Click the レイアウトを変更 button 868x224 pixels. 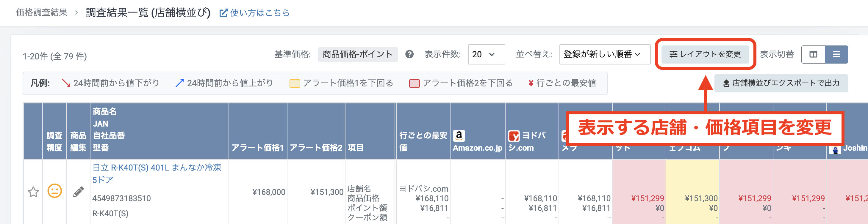(705, 54)
